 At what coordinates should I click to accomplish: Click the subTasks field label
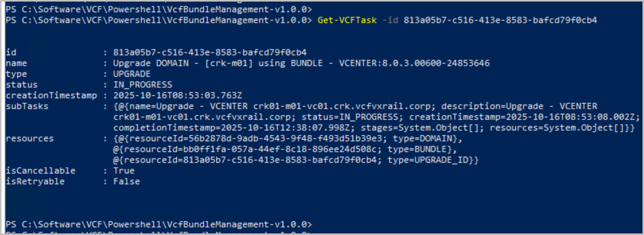coord(27,106)
